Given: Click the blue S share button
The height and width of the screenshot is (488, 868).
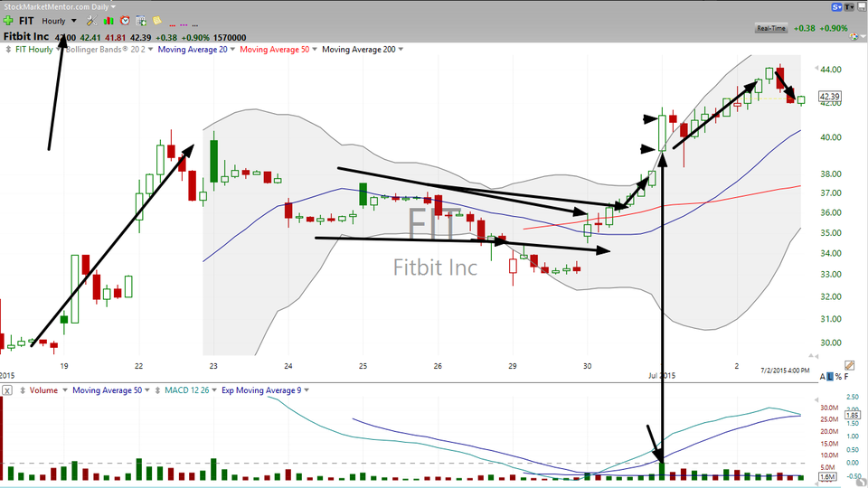Looking at the screenshot, I should click(x=836, y=7).
